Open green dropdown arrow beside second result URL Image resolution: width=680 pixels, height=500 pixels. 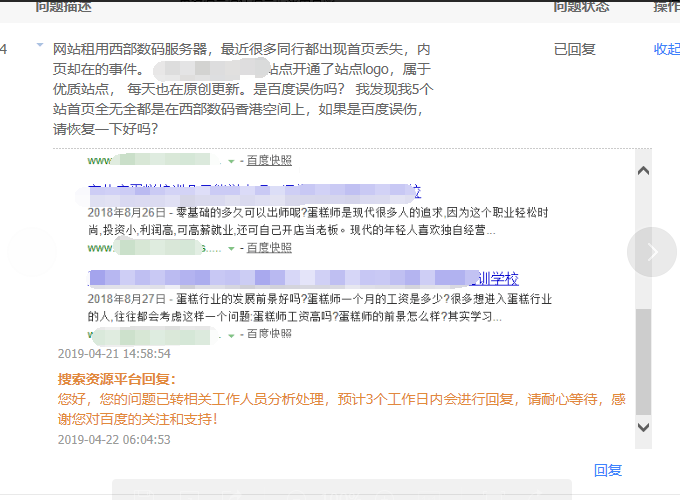(x=231, y=248)
